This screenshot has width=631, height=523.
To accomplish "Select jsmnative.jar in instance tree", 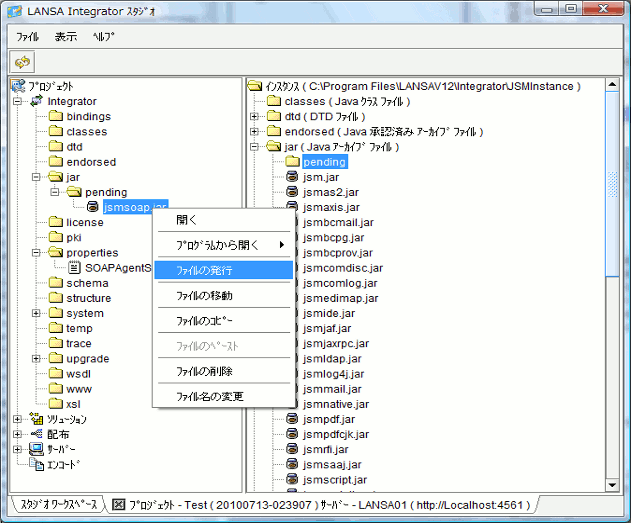I will click(x=336, y=404).
